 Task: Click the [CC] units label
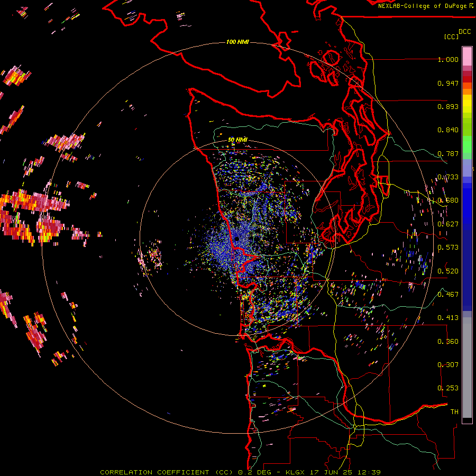click(451, 36)
